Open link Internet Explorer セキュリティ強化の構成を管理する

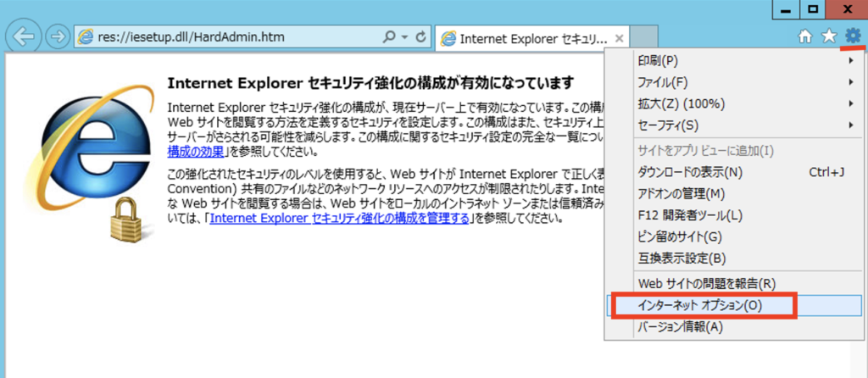tap(339, 218)
